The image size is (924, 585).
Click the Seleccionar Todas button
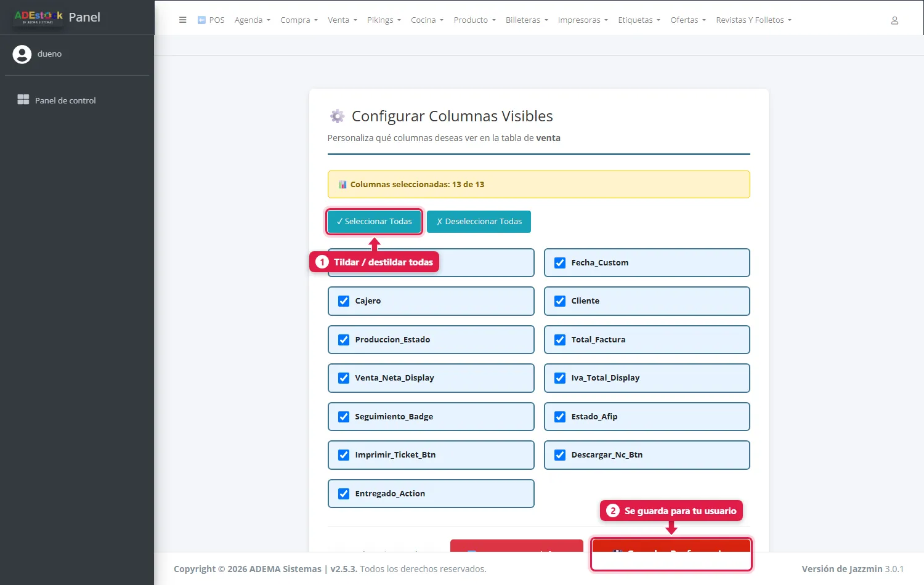374,222
